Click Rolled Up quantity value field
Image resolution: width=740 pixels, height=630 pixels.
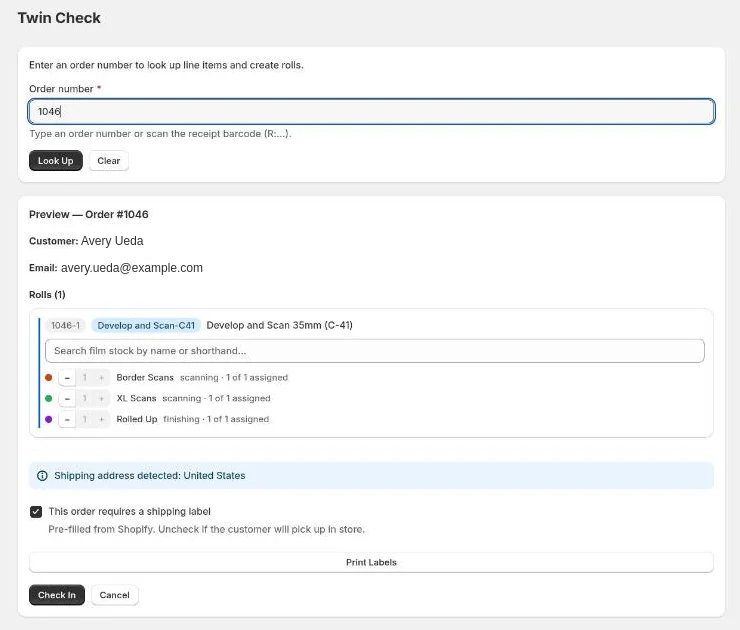click(x=84, y=419)
